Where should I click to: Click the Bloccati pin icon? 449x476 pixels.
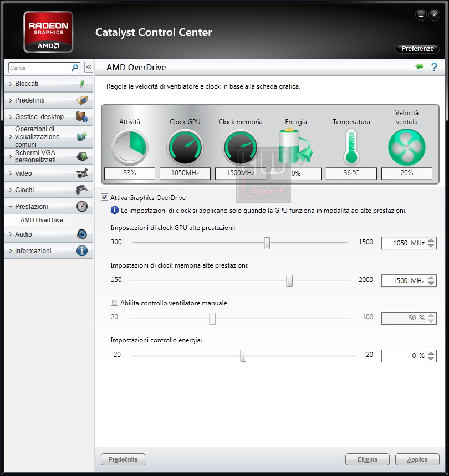81,84
